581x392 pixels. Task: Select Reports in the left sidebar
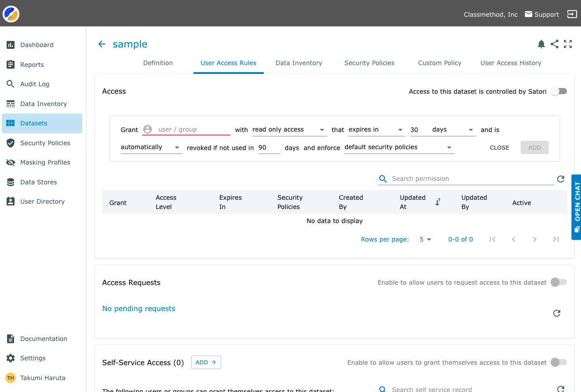[31, 64]
